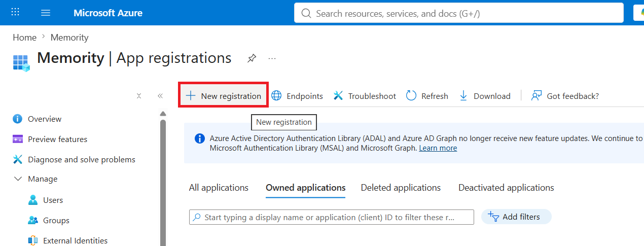Switch to the Owned applications tab
The height and width of the screenshot is (246, 644).
(306, 188)
